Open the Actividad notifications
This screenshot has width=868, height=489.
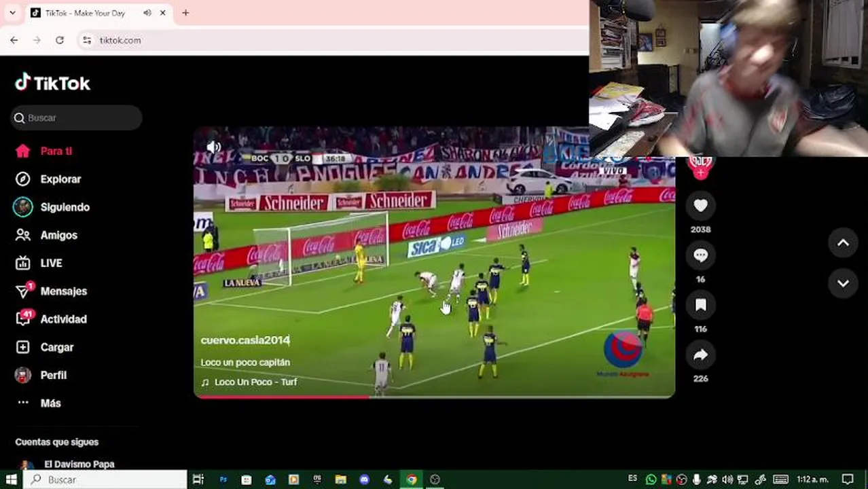(51, 319)
